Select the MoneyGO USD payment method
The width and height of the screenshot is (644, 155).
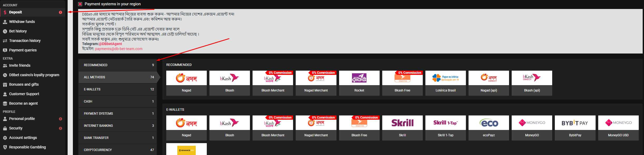618,128
